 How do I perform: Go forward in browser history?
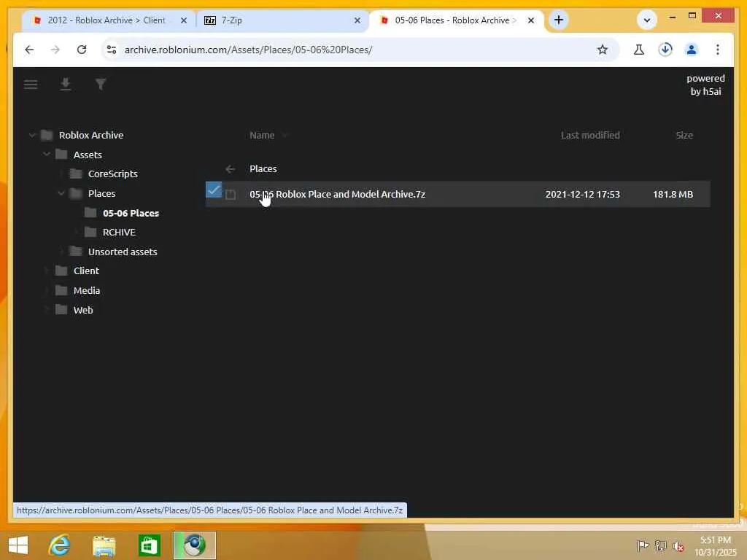55,50
